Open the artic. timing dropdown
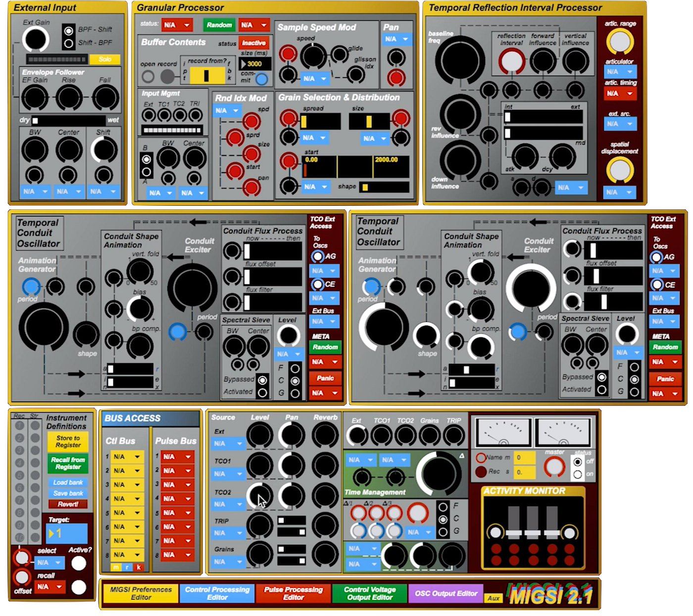 pyautogui.click(x=620, y=94)
